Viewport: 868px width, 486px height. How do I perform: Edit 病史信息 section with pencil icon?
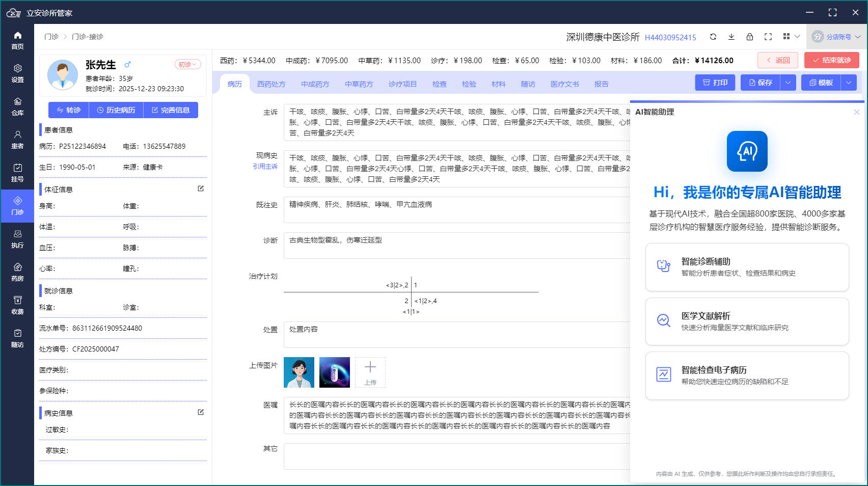[x=201, y=412]
